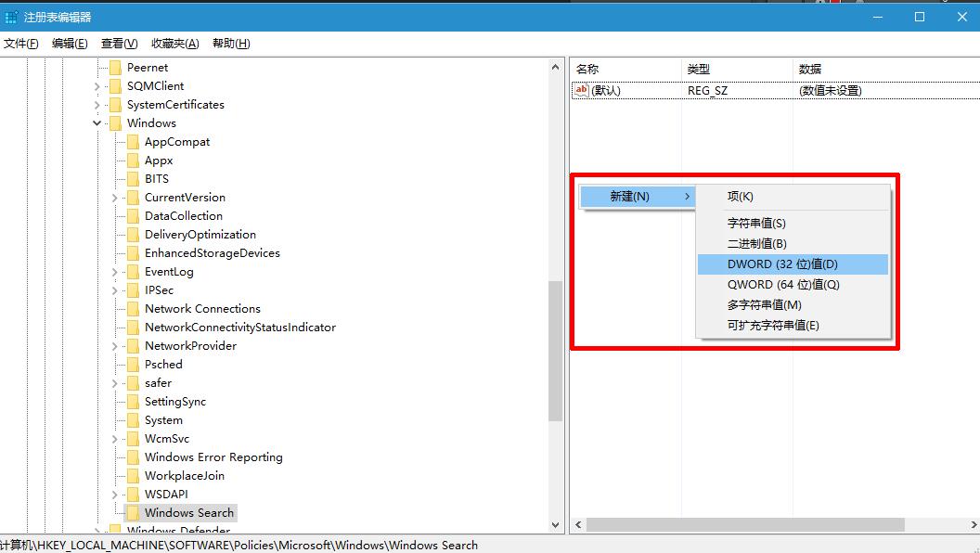Click the Registry Editor app icon in title bar
The width and height of the screenshot is (980, 553).
point(11,17)
